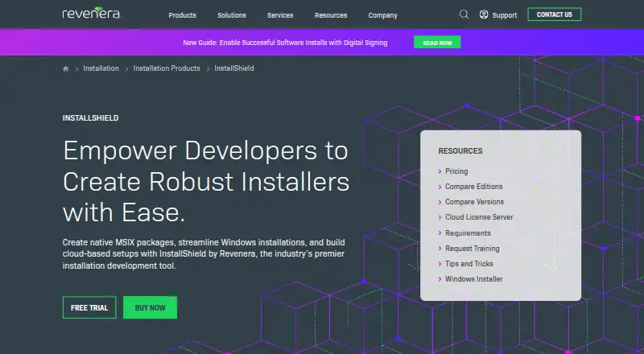644x354 pixels.
Task: Open the Cloud License Server link
Action: [x=479, y=217]
